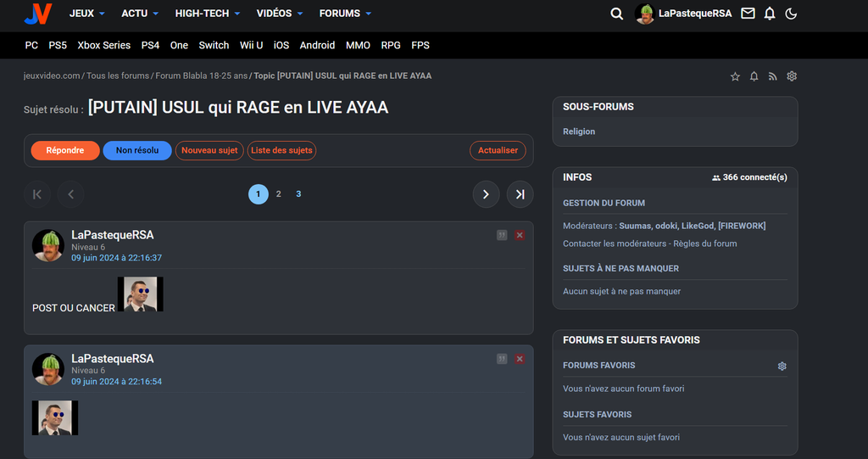868x459 pixels.
Task: Go to the next page arrow
Action: point(486,194)
